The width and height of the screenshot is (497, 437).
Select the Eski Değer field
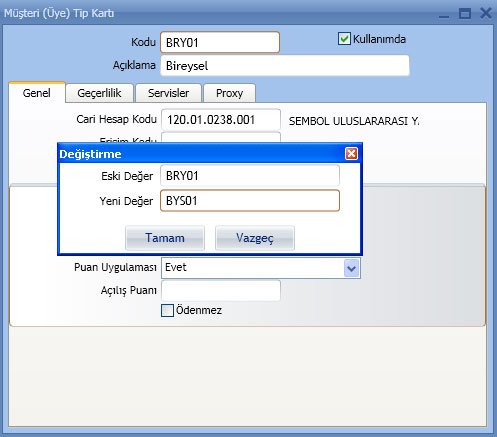point(250,175)
